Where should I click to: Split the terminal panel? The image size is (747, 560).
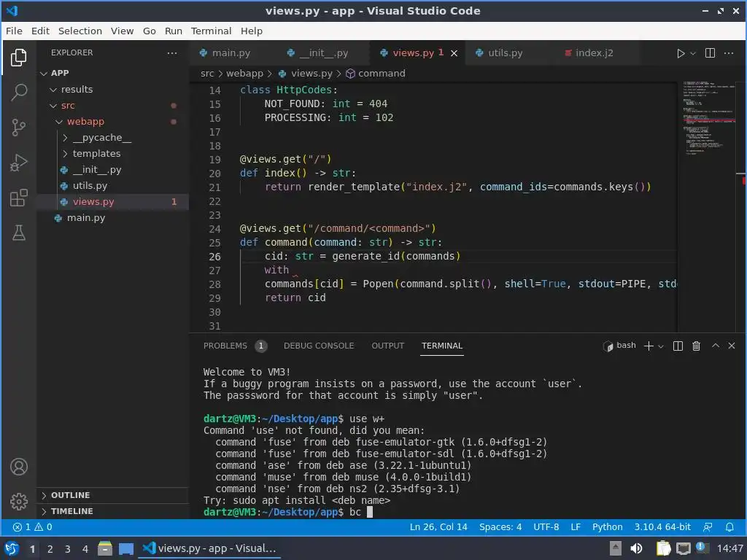[x=678, y=346]
